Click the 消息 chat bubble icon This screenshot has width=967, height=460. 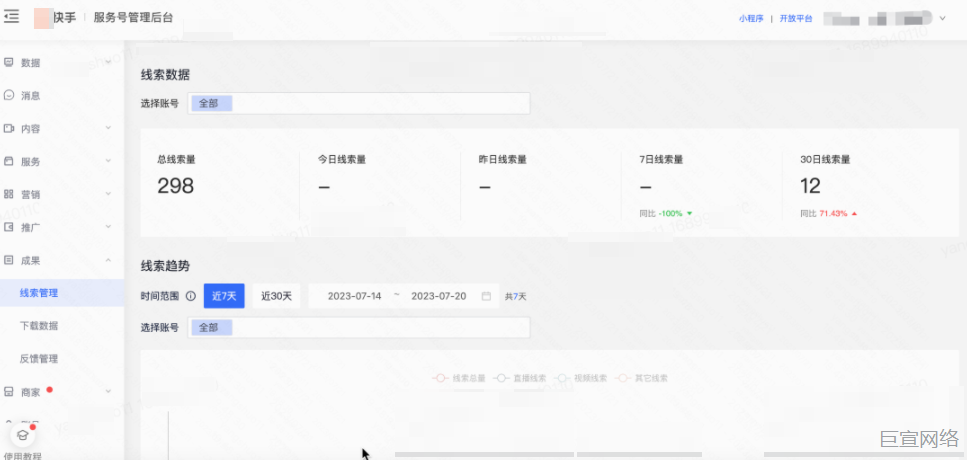9,96
